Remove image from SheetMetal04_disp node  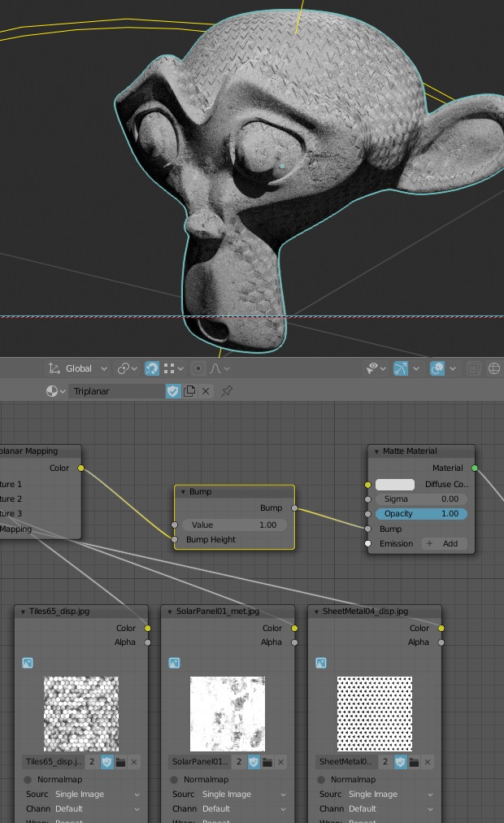[x=428, y=762]
